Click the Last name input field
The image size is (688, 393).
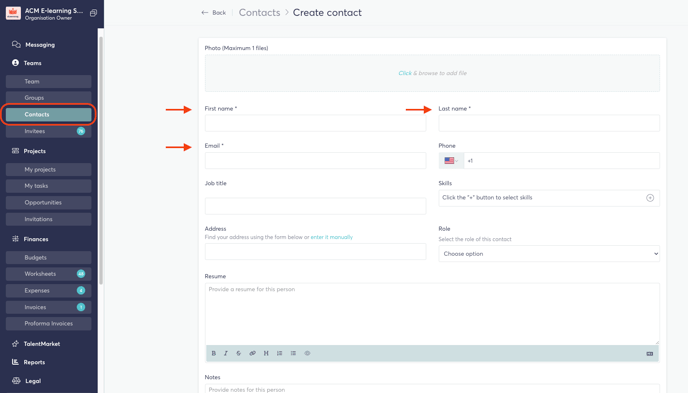tap(549, 123)
